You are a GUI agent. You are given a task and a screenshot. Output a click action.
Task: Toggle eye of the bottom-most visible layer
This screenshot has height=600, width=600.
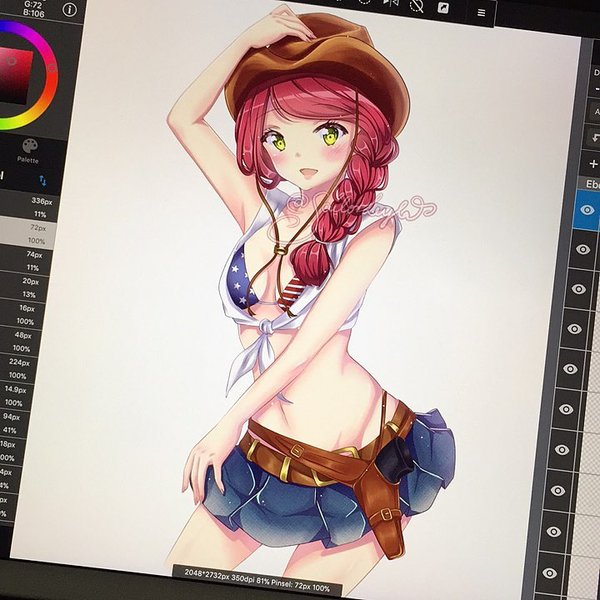pyautogui.click(x=549, y=573)
